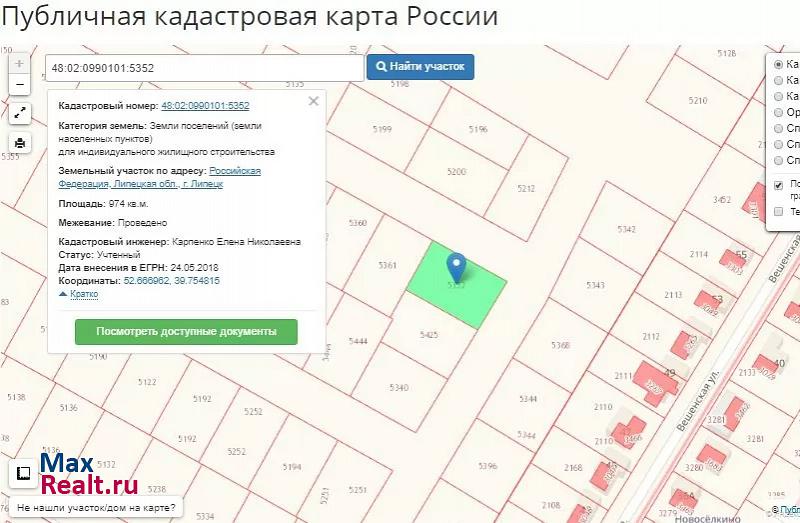Select the first map layer radio button
The height and width of the screenshot is (523, 800).
(x=779, y=64)
